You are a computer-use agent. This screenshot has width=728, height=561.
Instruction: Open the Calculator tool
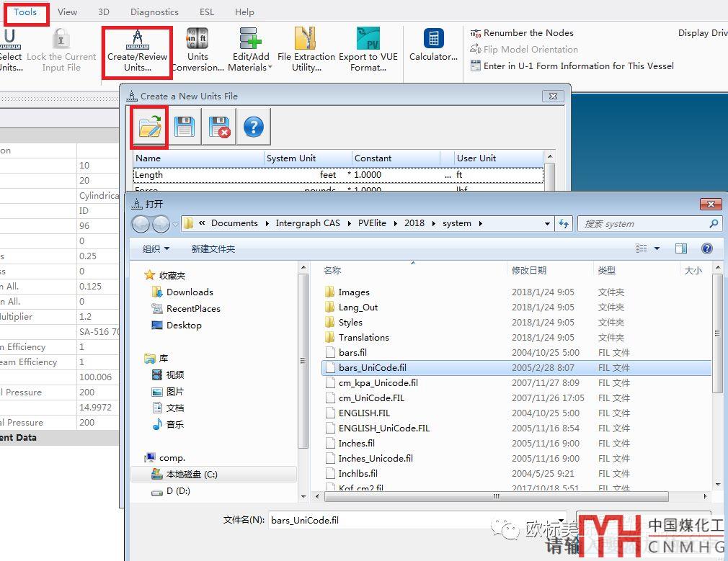[433, 45]
